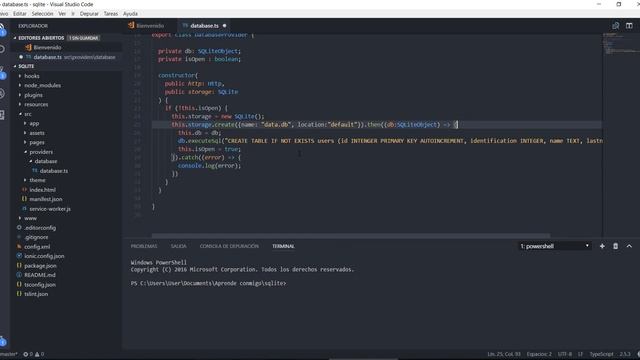Screen dimensions: 640x360
Task: Expand the hooks folder
Action: [x=31, y=76]
